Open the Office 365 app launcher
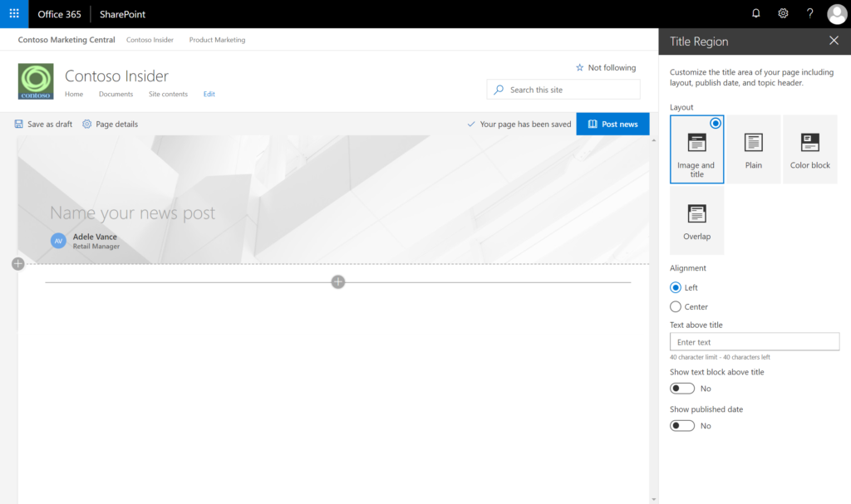 coord(14,13)
